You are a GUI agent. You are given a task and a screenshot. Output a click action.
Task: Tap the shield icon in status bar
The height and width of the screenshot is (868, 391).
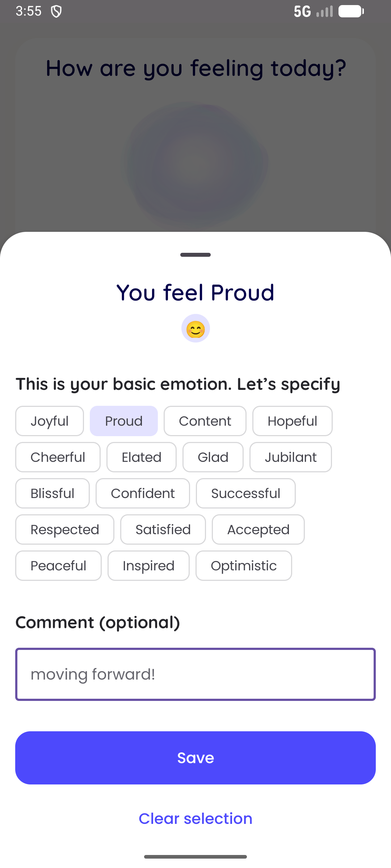(x=56, y=11)
